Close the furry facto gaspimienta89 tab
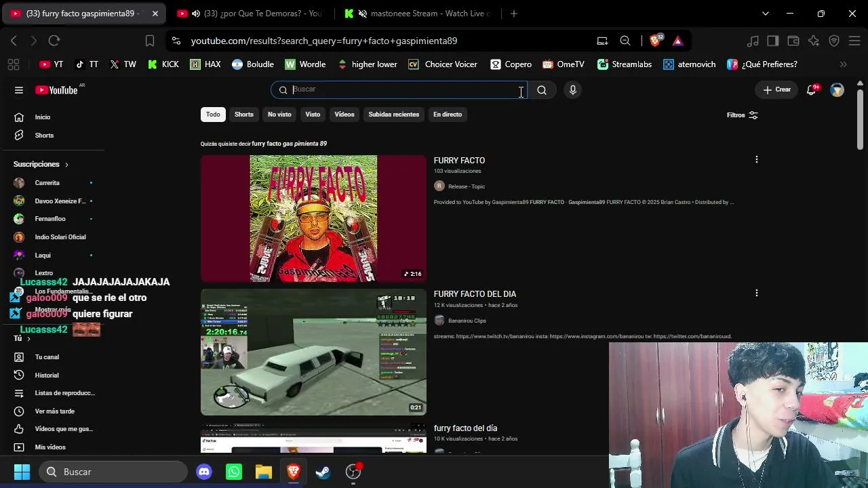Viewport: 868px width, 488px height. click(x=155, y=14)
